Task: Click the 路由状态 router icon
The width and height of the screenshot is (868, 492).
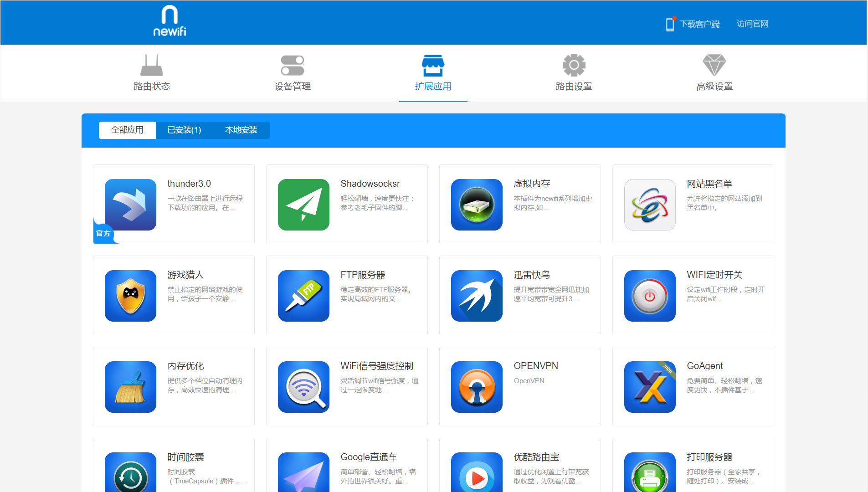Action: pyautogui.click(x=152, y=65)
